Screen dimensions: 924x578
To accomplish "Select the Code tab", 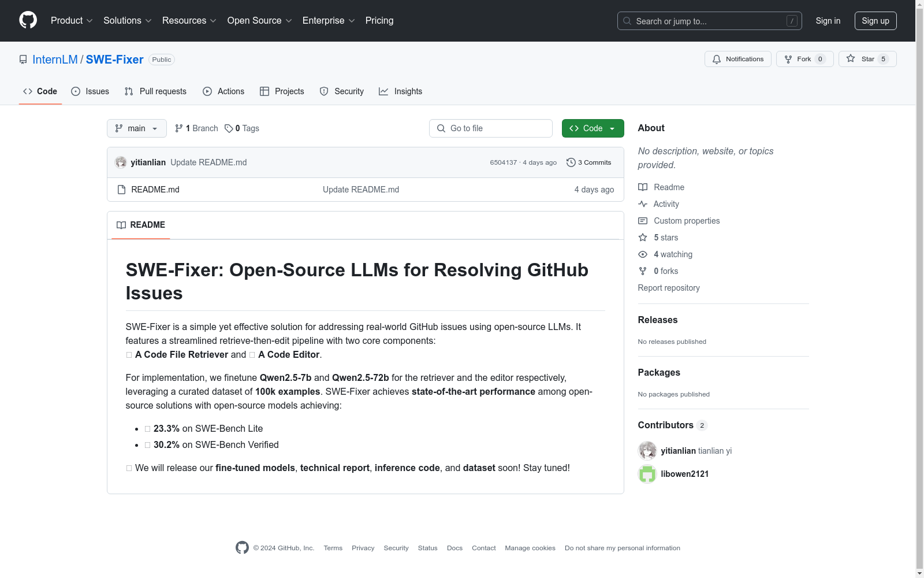I will pyautogui.click(x=40, y=91).
